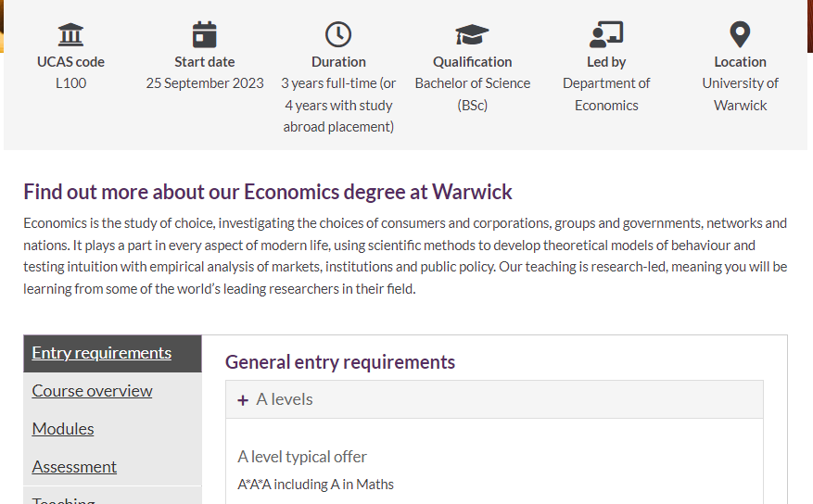Click the Qualification graduation cap icon
Viewport: 813px width, 504px height.
[x=472, y=35]
